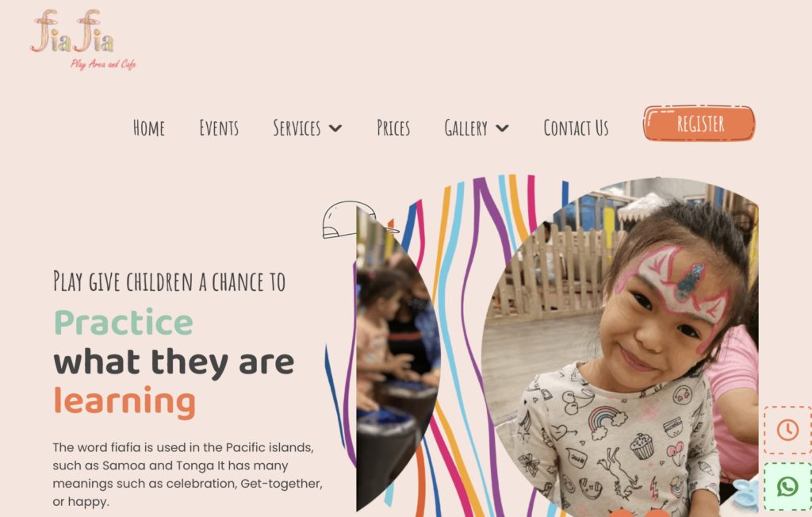Open the clock hours icon widget
This screenshot has height=517, width=812.
pos(787,430)
